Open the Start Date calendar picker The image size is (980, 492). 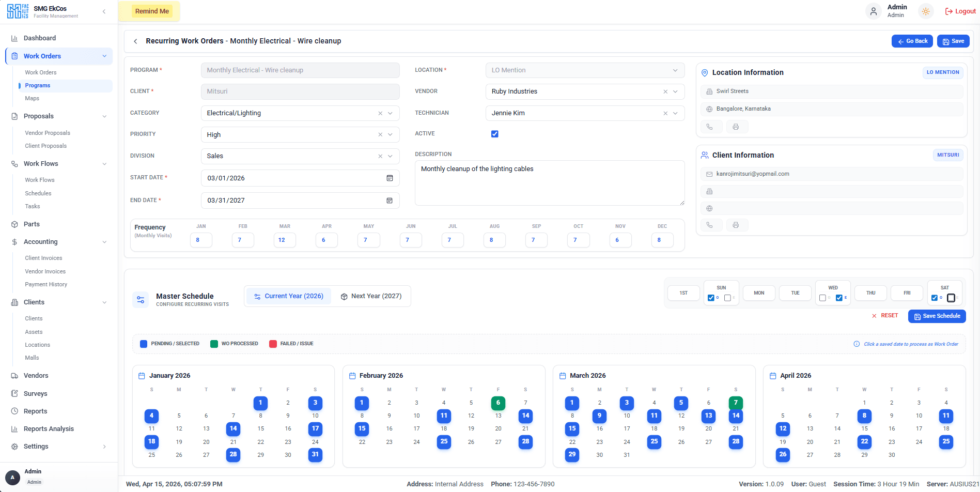(x=389, y=178)
